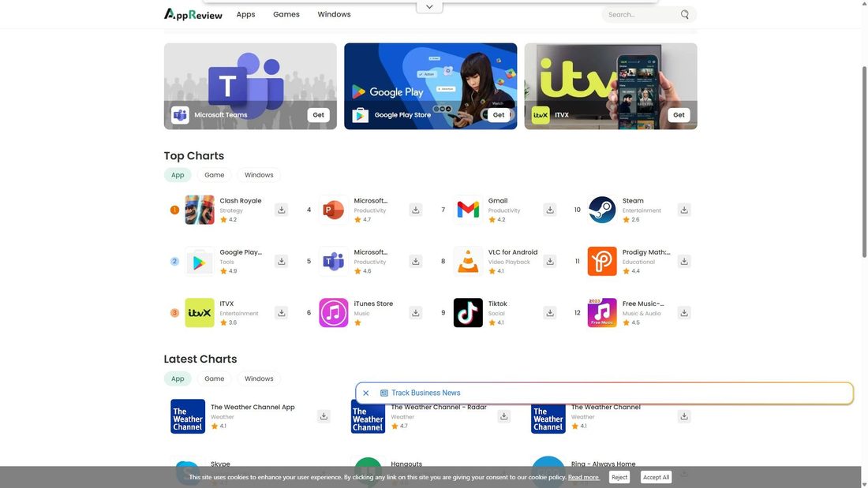Select Windows tab under Latest Charts
The width and height of the screenshot is (868, 488).
pos(259,378)
